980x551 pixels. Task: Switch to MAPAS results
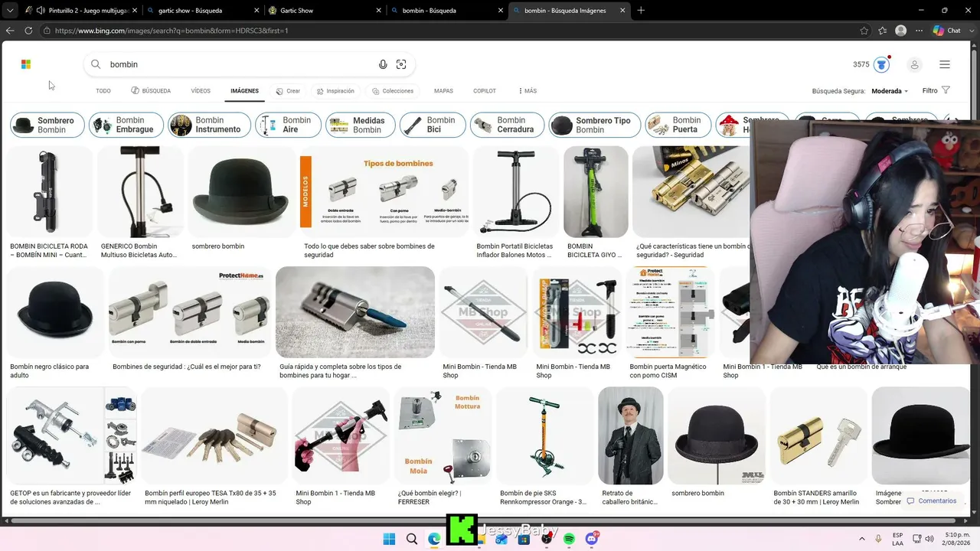click(443, 91)
